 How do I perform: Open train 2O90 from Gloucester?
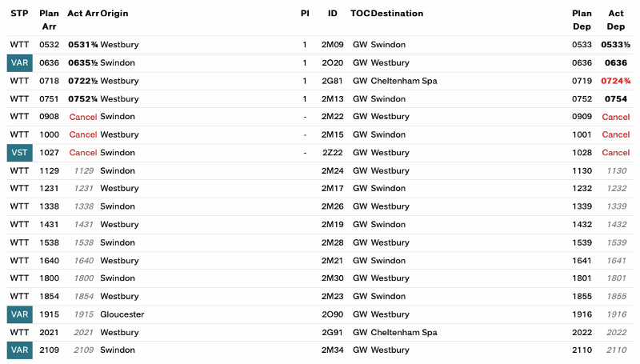click(332, 314)
